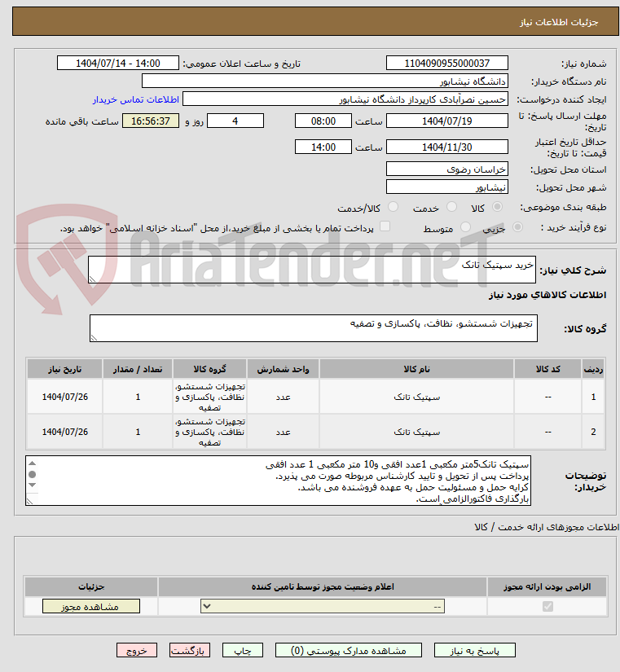
Task: Click the چاپ print button
Action: click(x=243, y=650)
